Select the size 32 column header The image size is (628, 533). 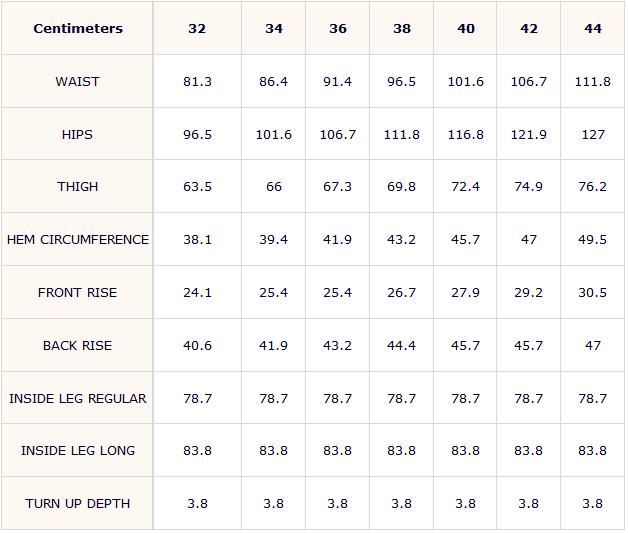[x=197, y=28]
